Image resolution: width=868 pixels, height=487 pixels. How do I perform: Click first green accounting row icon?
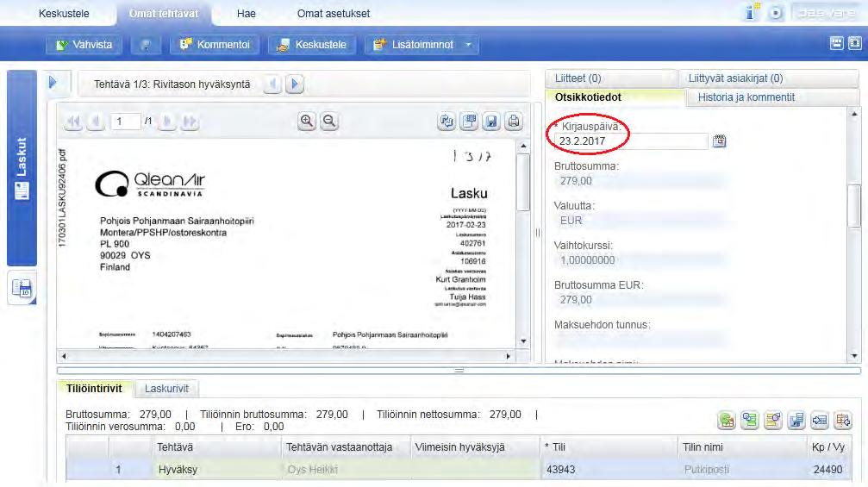(x=727, y=421)
